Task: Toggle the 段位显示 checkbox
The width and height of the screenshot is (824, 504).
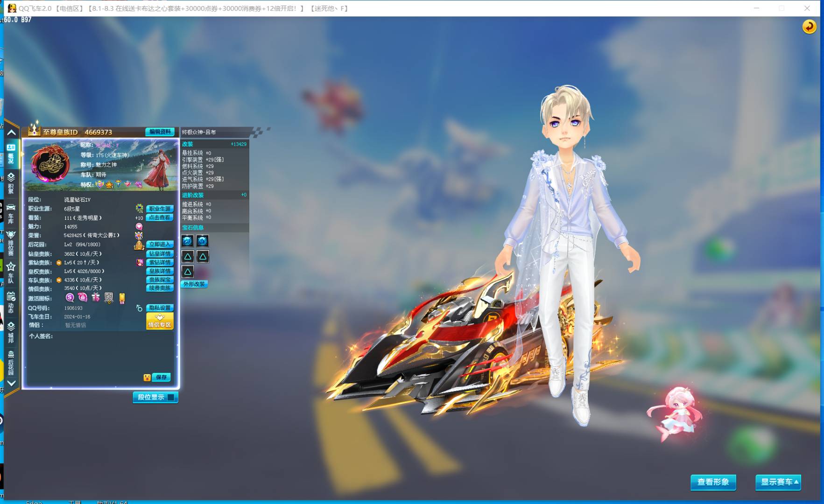Action: (171, 397)
